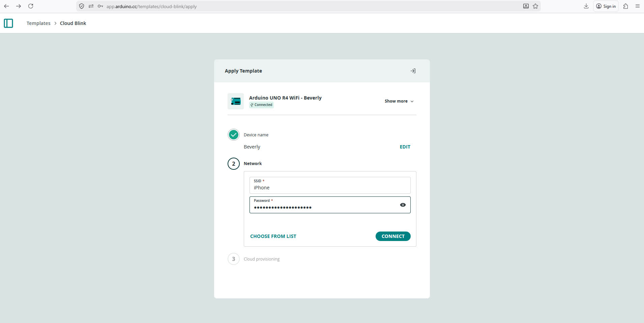Viewport: 644px width, 323px height.
Task: Open the browser extensions icon
Action: click(625, 6)
